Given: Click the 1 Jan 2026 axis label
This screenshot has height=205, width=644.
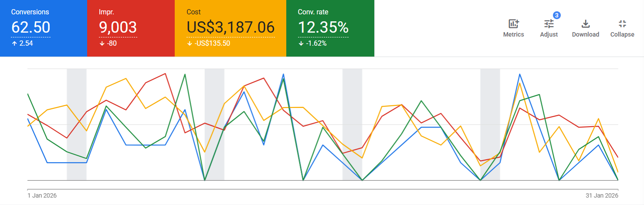Looking at the screenshot, I should click(42, 195).
